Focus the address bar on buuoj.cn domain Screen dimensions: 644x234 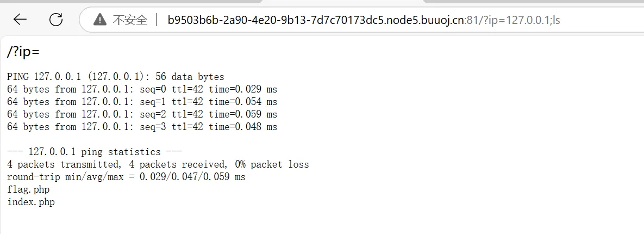coord(316,20)
